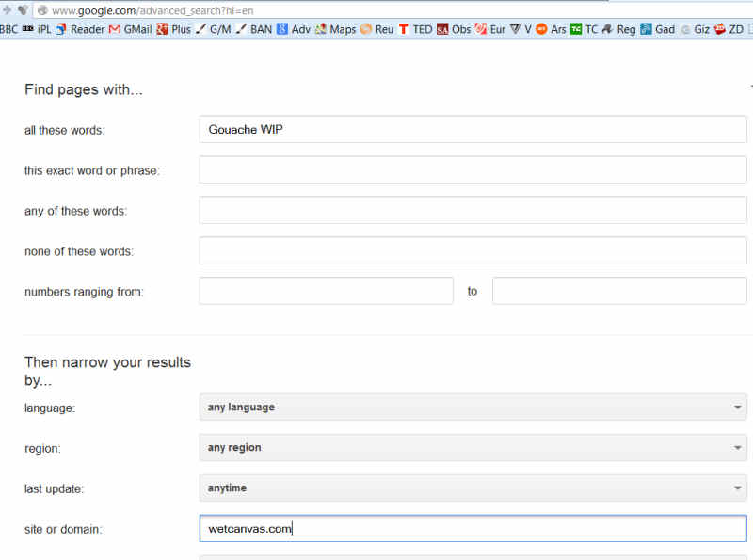Click the 'none of these words' field
Screen dimensions: 753x560
pos(473,250)
